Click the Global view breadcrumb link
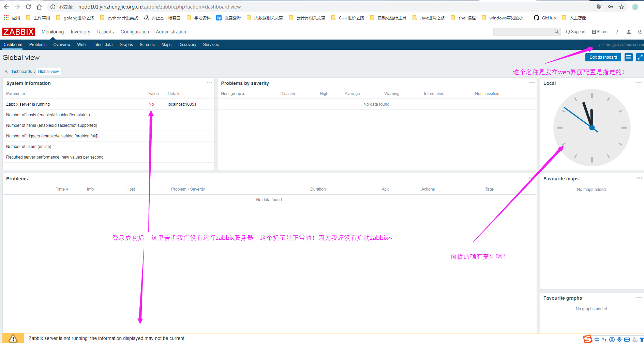Viewport: 644px width, 343px height. click(x=48, y=72)
